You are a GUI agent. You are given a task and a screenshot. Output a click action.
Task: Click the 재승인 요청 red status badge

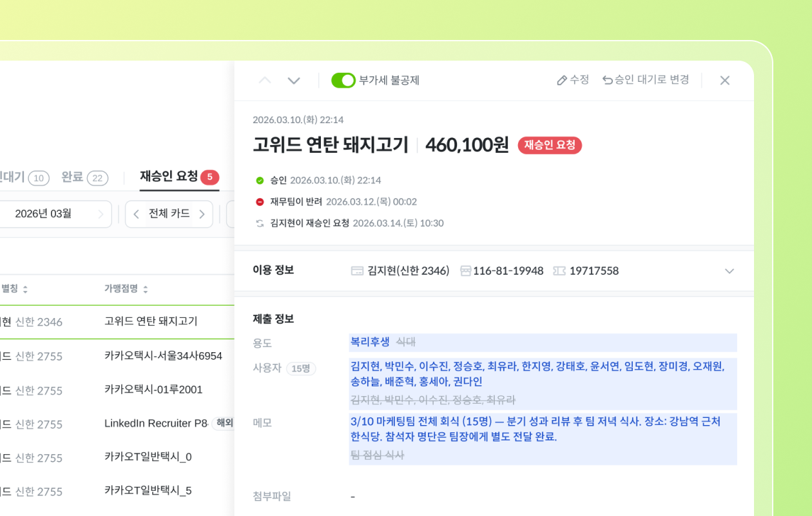pos(550,145)
